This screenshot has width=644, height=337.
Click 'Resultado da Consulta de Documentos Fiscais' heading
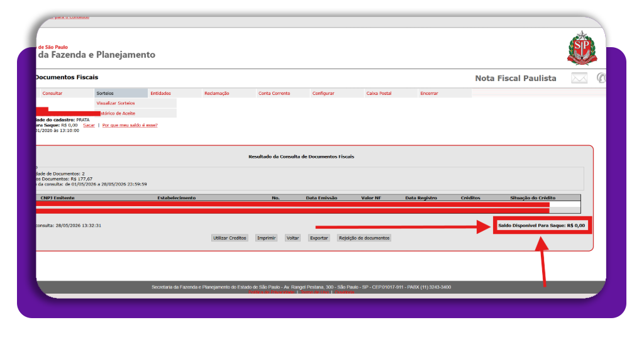301,157
